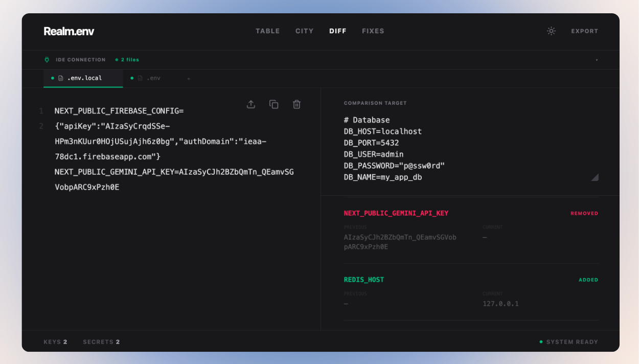Click KEYS 2 in the status bar
The width and height of the screenshot is (639, 364).
click(55, 342)
